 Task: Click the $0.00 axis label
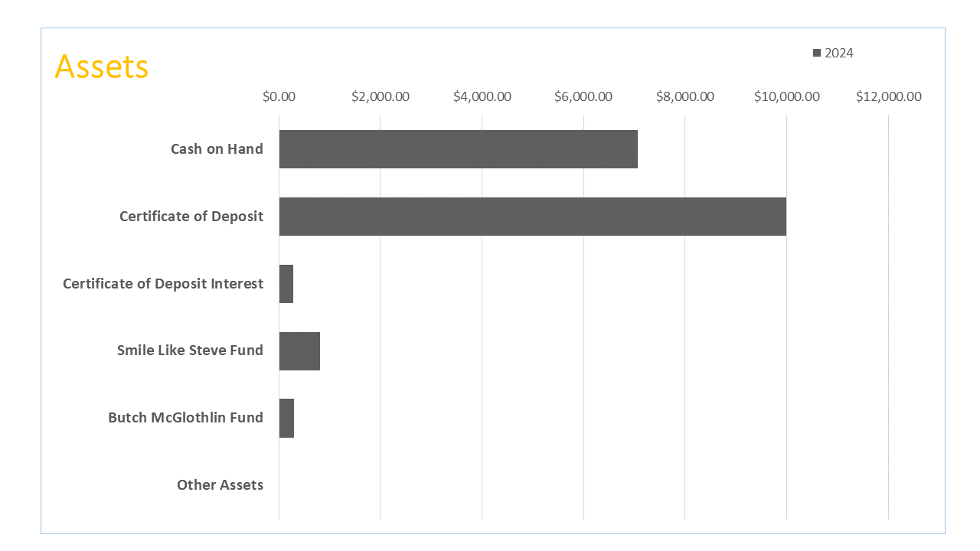point(279,96)
